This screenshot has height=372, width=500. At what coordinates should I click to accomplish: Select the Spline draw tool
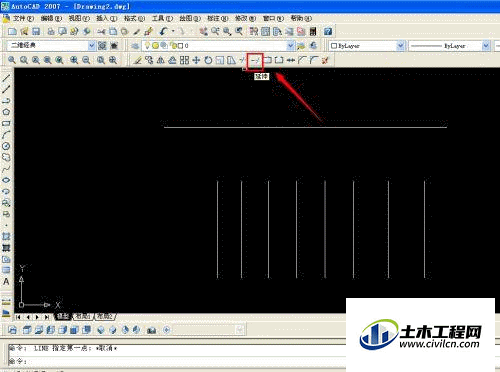pos(6,169)
